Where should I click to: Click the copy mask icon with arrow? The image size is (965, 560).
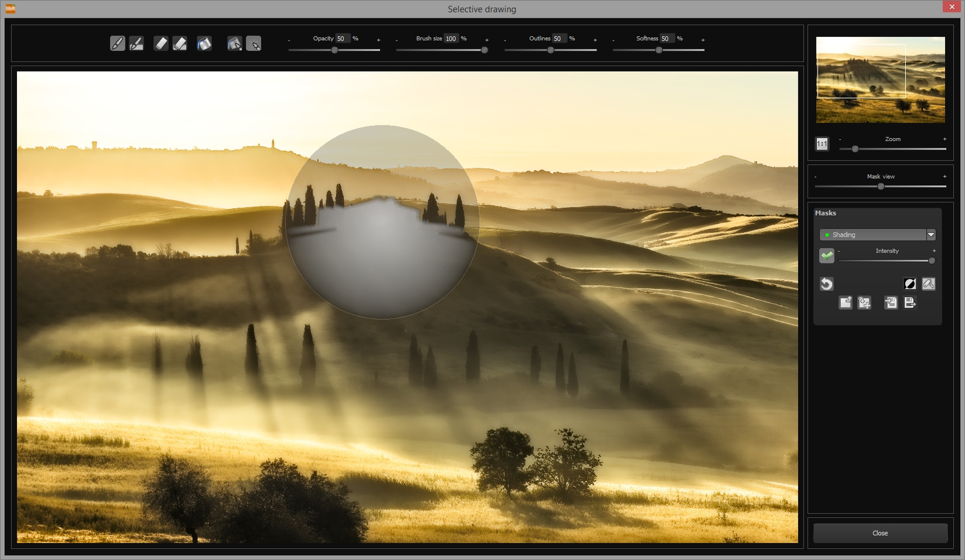click(x=846, y=303)
